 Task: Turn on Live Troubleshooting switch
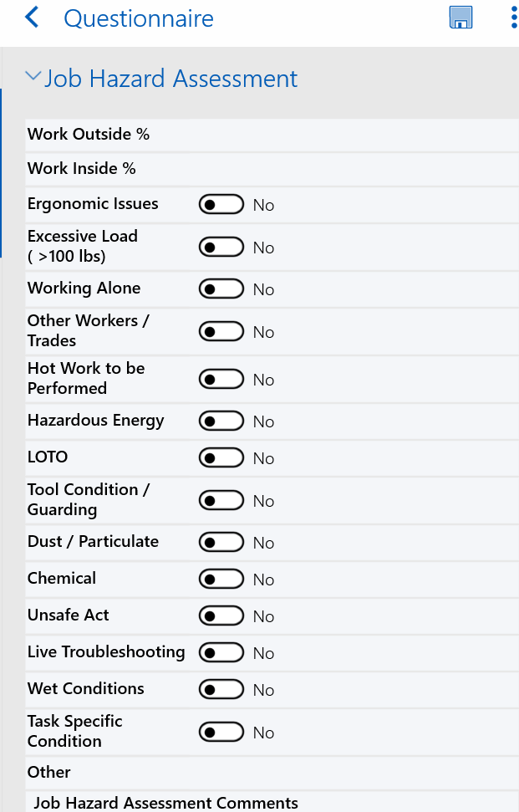(x=221, y=652)
